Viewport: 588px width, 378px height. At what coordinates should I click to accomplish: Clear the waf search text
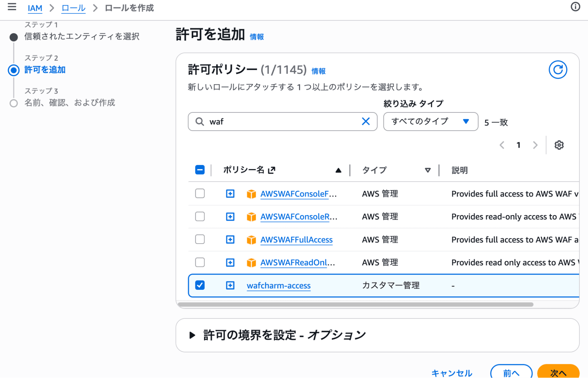point(365,121)
